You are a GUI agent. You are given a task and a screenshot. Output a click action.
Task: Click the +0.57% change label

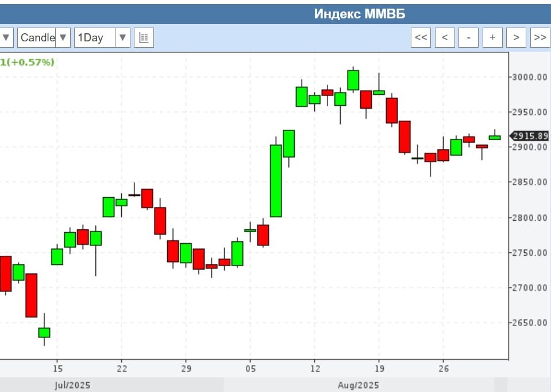pos(32,62)
